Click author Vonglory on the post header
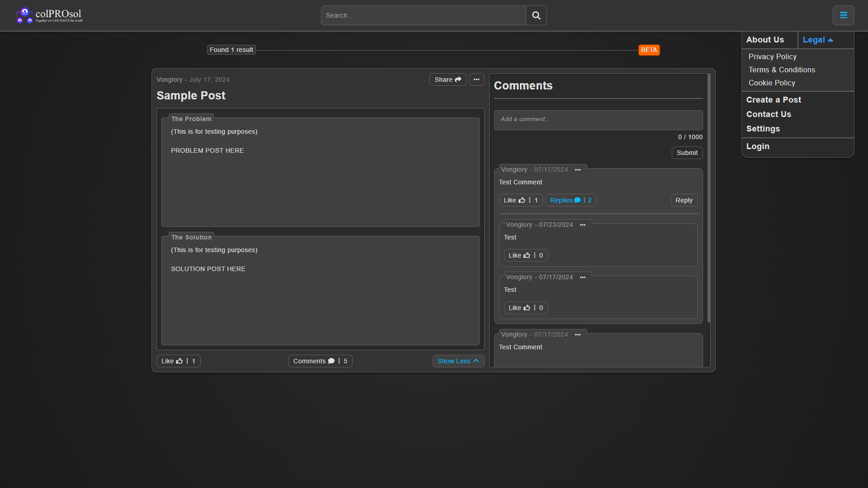The image size is (868, 488). pos(170,80)
